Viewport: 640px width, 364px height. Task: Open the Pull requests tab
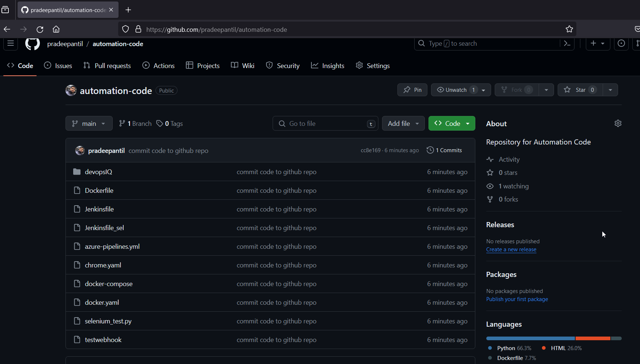107,65
